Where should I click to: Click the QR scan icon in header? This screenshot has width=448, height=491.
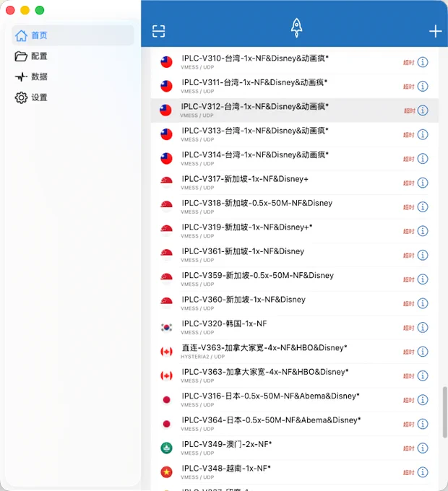click(x=158, y=31)
